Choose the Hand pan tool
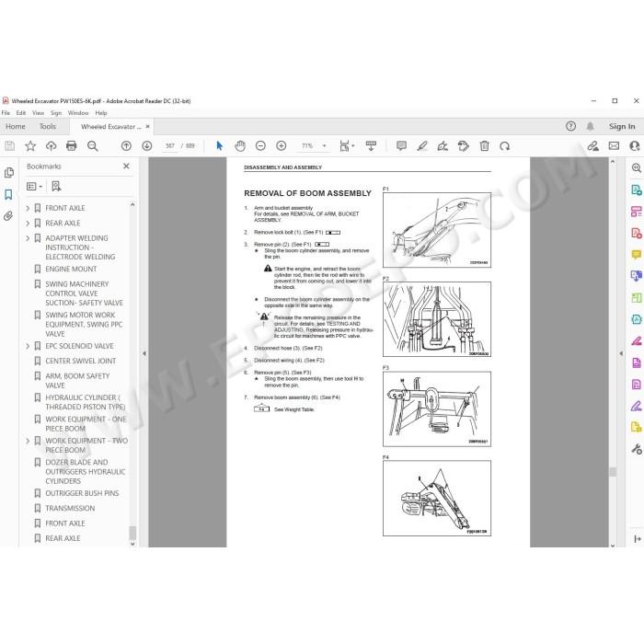Image resolution: width=644 pixels, height=644 pixels. 240,145
